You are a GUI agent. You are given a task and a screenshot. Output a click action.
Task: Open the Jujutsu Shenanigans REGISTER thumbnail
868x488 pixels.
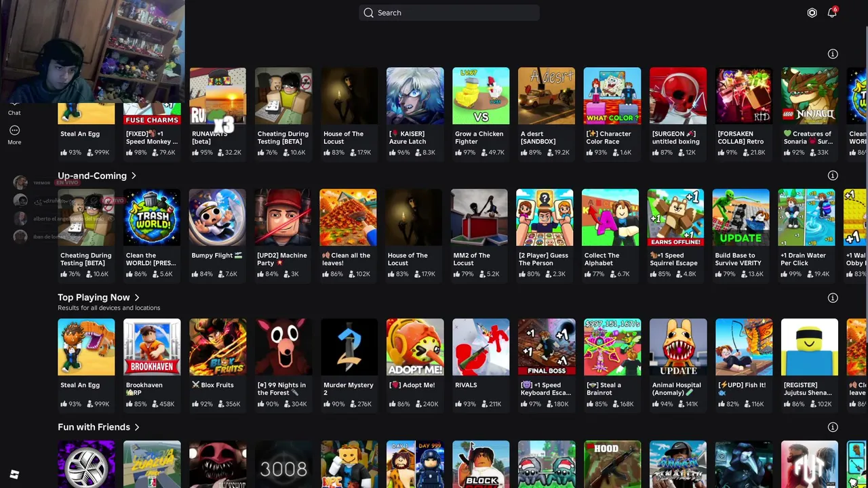(810, 347)
